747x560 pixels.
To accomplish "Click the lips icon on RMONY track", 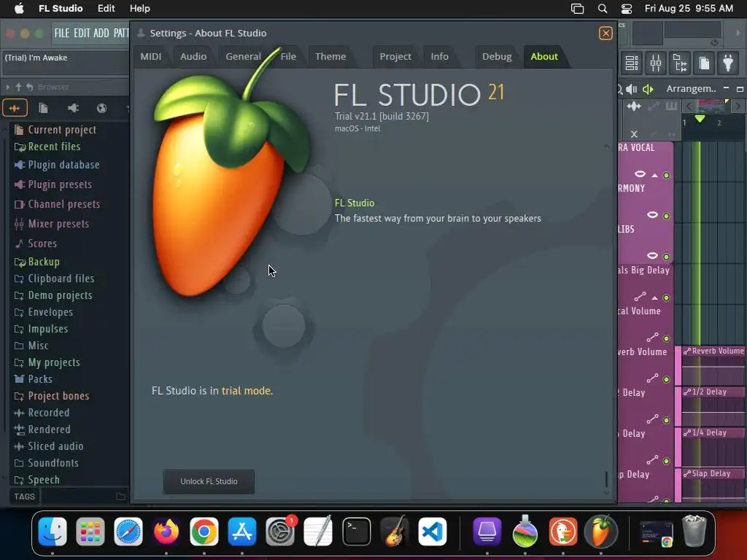I will tap(652, 215).
